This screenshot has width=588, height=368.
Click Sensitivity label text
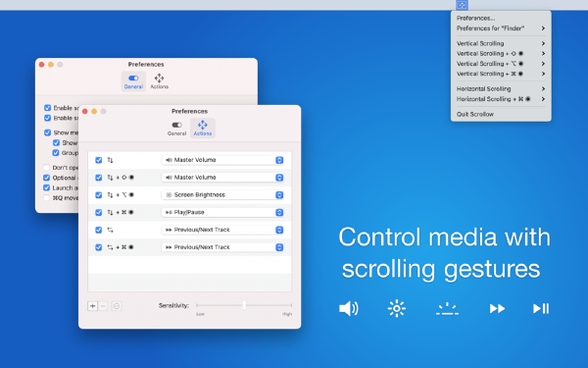pyautogui.click(x=173, y=305)
